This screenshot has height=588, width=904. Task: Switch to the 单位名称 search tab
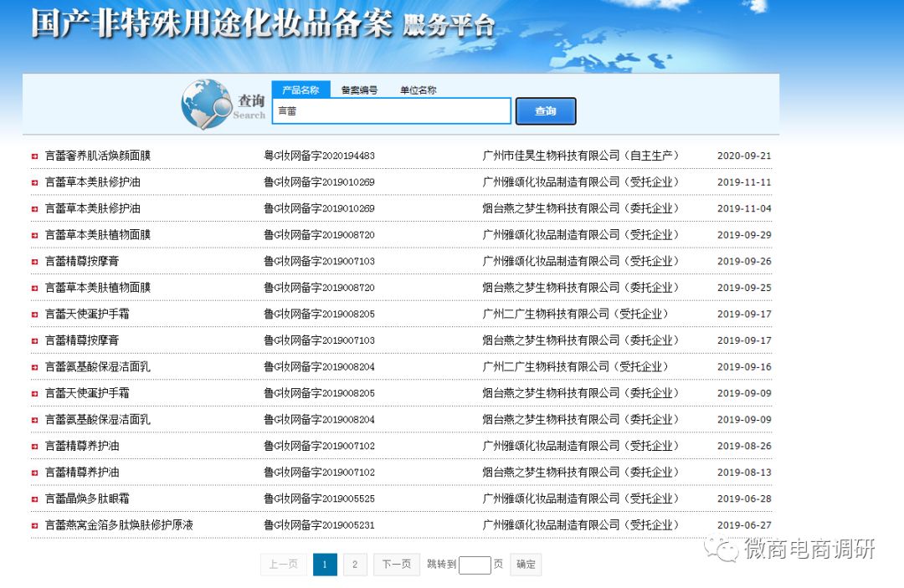(x=418, y=89)
